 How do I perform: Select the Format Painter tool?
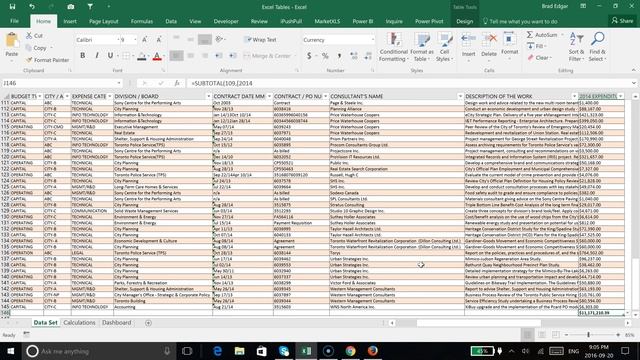click(x=47, y=60)
